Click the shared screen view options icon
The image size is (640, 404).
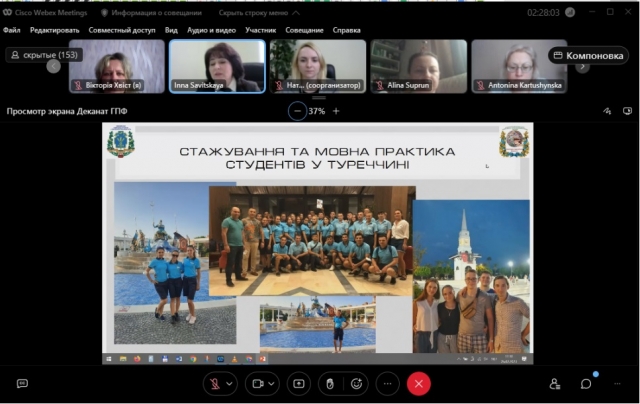(627, 111)
